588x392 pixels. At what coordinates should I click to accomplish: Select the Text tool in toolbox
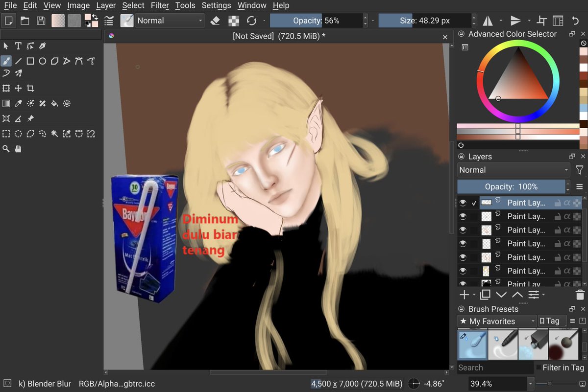[x=18, y=46]
